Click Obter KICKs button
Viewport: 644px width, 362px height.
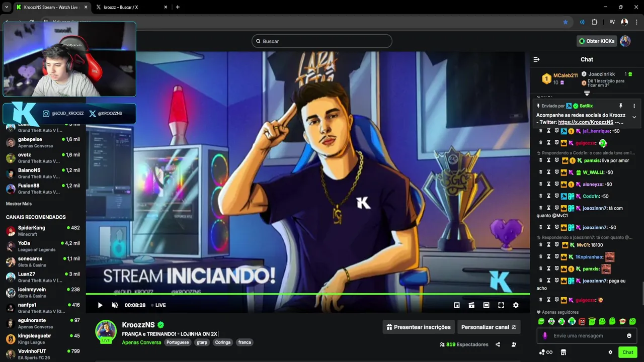597,41
